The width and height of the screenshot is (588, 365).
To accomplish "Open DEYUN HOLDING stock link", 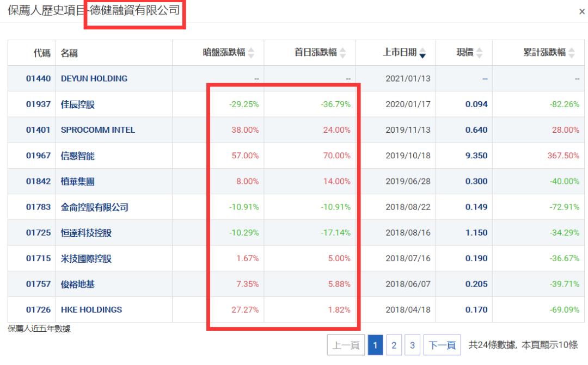I will [94, 78].
